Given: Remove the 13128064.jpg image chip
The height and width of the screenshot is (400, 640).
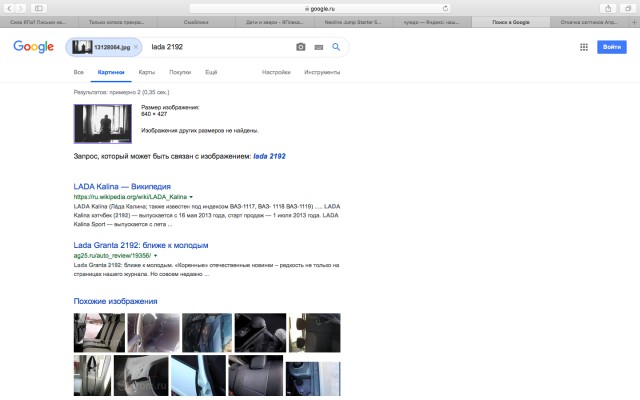Looking at the screenshot, I should pyautogui.click(x=136, y=47).
